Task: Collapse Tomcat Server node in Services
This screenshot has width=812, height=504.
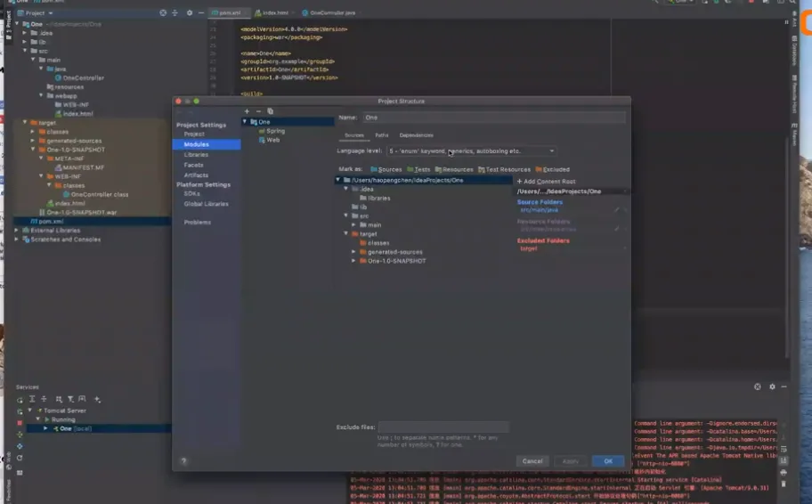Action: pos(29,411)
